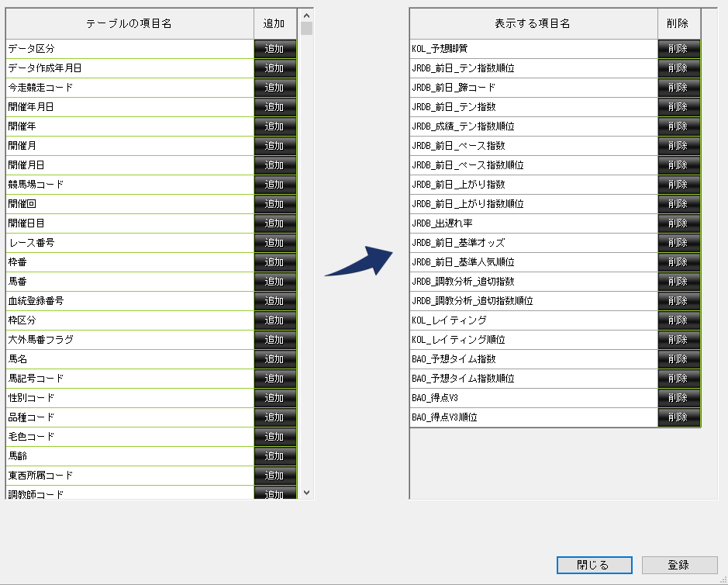Select the 枠区分 row text
728x585 pixels.
[x=22, y=320]
